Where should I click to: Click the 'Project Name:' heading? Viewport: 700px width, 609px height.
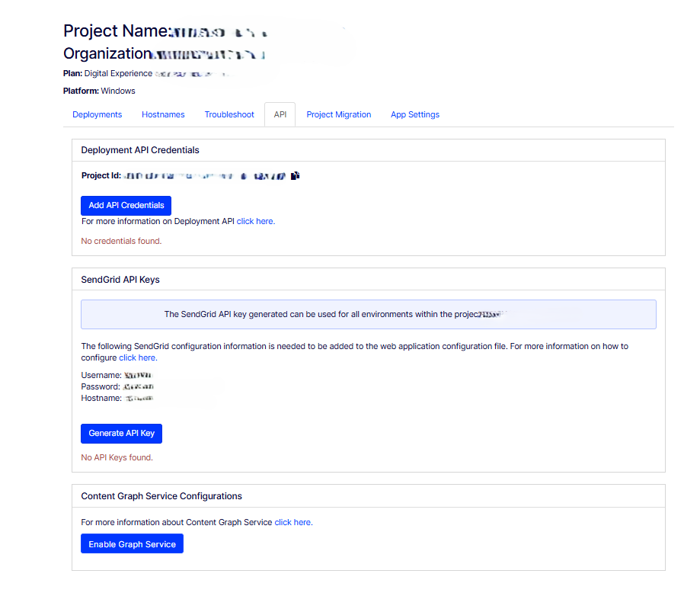pyautogui.click(x=116, y=30)
